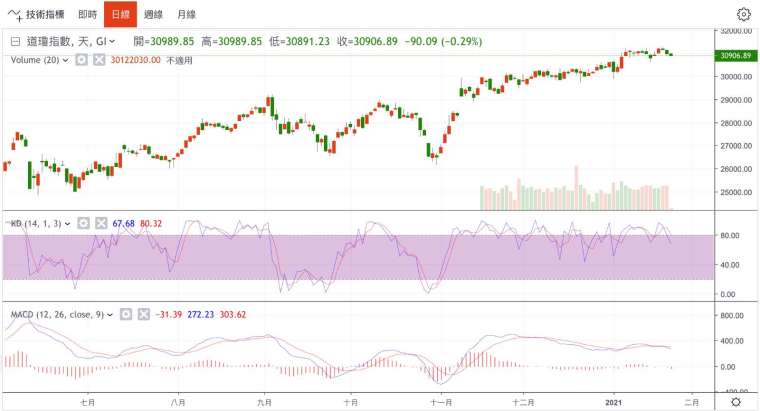760x411 pixels.
Task: Open KD indicator settings icon
Action: point(83,223)
